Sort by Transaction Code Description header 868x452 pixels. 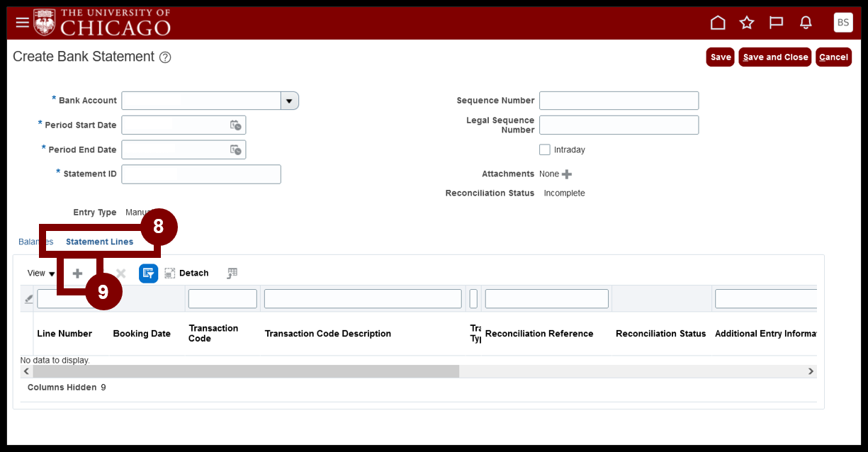tap(328, 334)
